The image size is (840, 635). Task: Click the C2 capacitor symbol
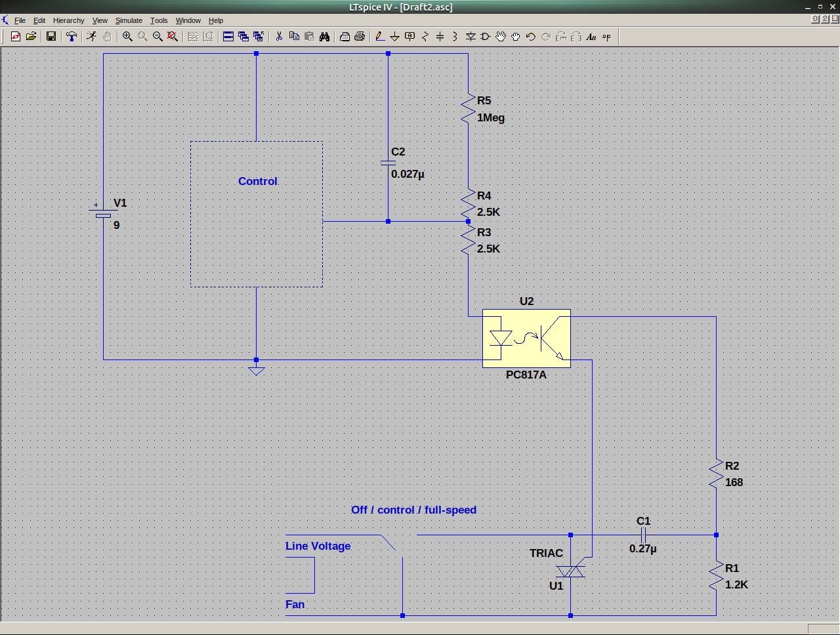[388, 163]
